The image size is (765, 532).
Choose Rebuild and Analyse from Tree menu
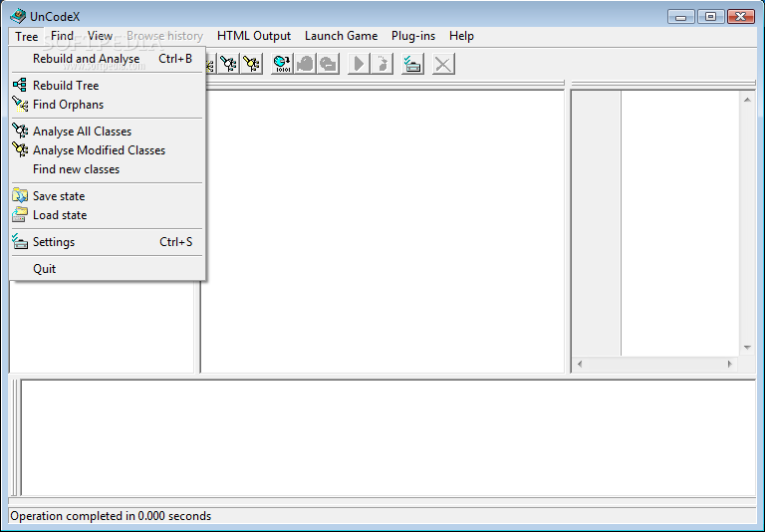108,59
